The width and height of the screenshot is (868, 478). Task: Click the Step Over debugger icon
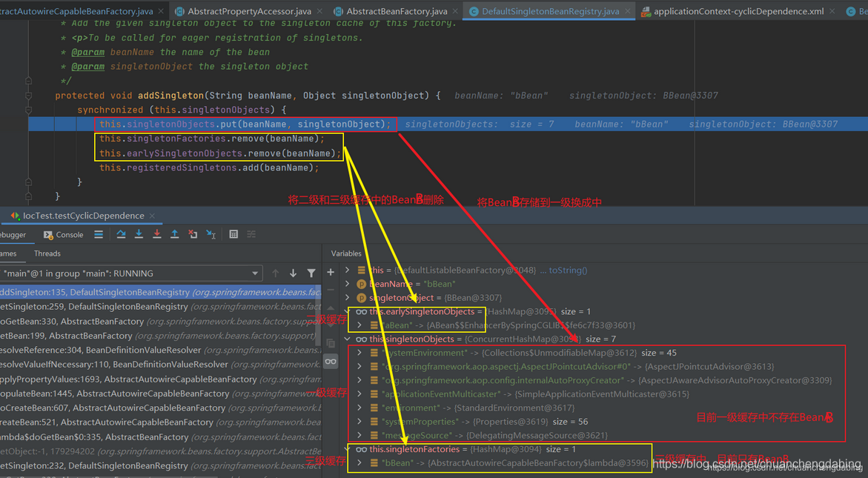click(121, 235)
